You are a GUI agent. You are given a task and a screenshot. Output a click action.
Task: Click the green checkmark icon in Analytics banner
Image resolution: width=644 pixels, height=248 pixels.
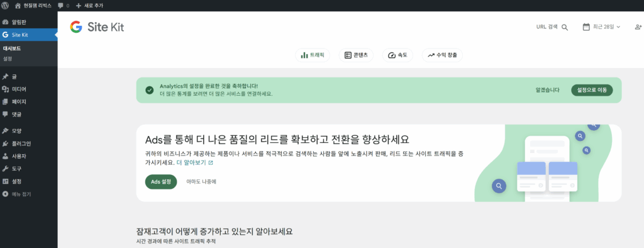[150, 90]
